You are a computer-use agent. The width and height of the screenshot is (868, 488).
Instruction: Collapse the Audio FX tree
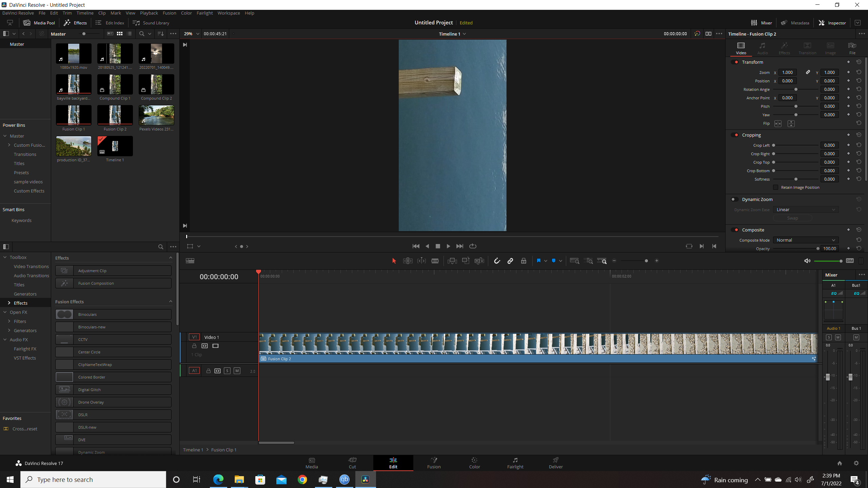click(x=5, y=339)
